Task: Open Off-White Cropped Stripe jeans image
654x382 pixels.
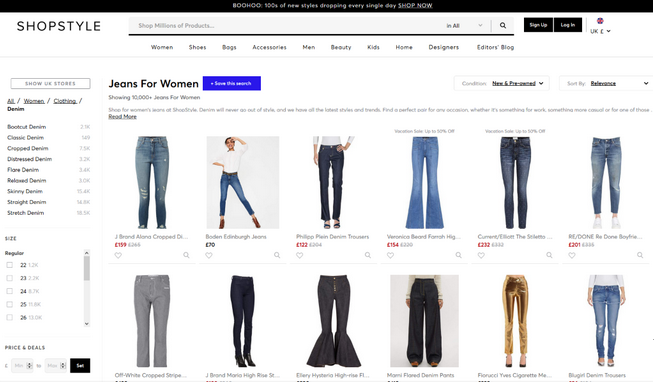Action: coord(152,321)
